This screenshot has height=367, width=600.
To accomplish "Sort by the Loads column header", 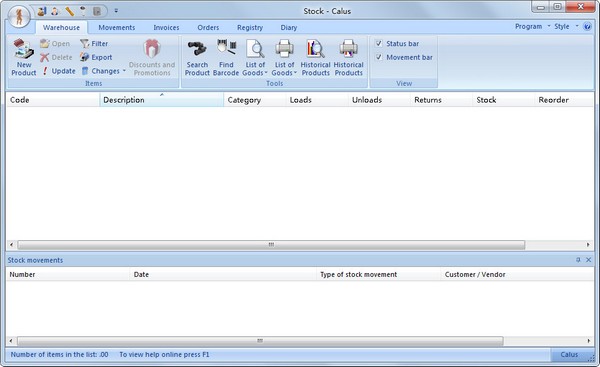I will (317, 100).
